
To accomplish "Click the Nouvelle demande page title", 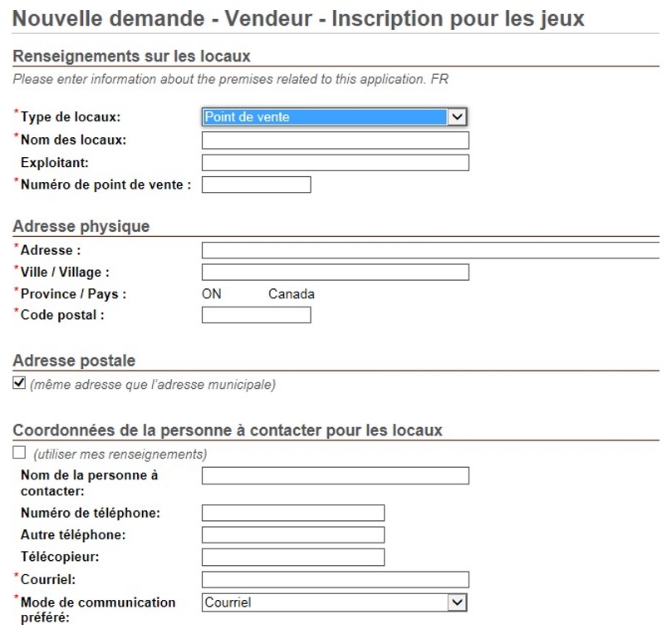I will coord(298,18).
